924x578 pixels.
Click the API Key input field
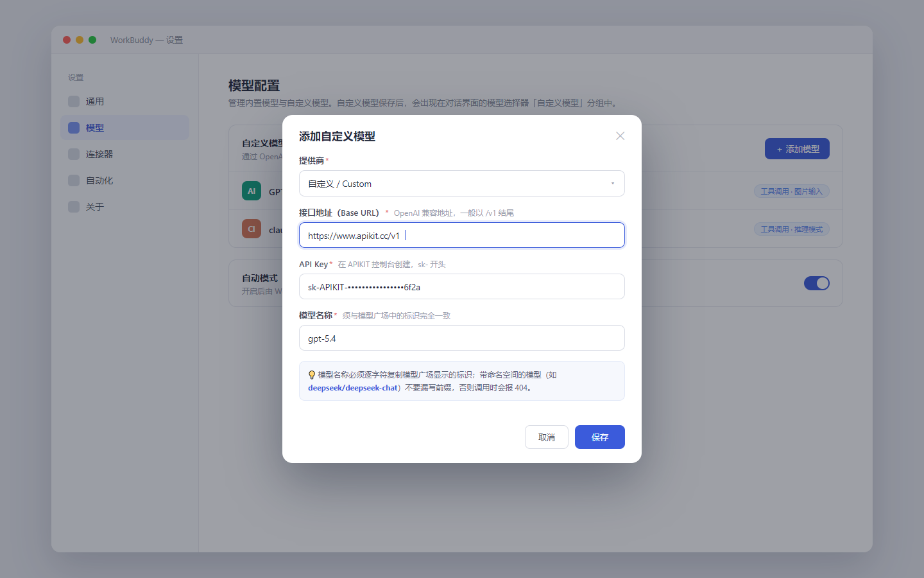tap(462, 286)
